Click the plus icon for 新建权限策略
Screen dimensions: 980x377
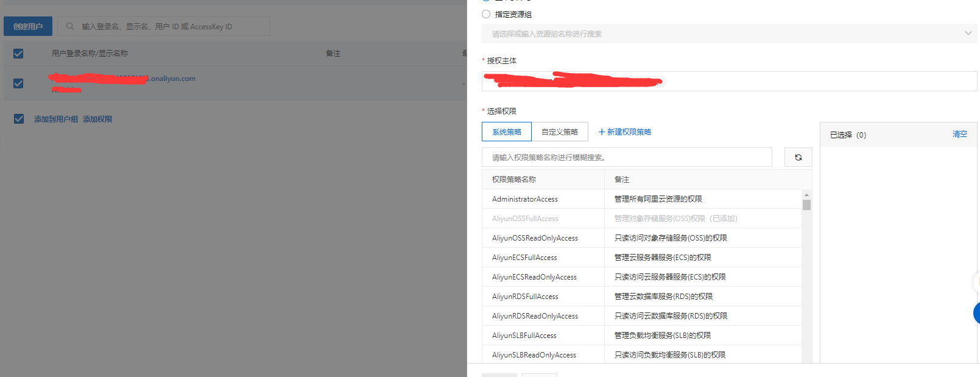pos(602,132)
